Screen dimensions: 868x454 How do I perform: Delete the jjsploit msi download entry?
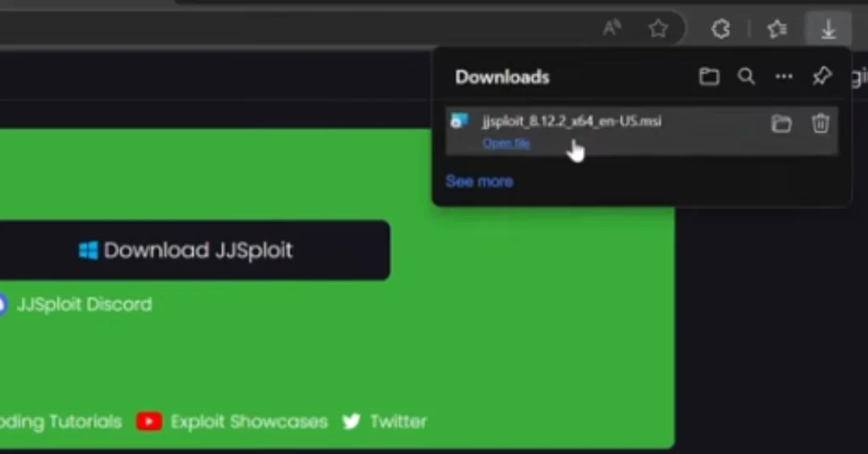[821, 123]
